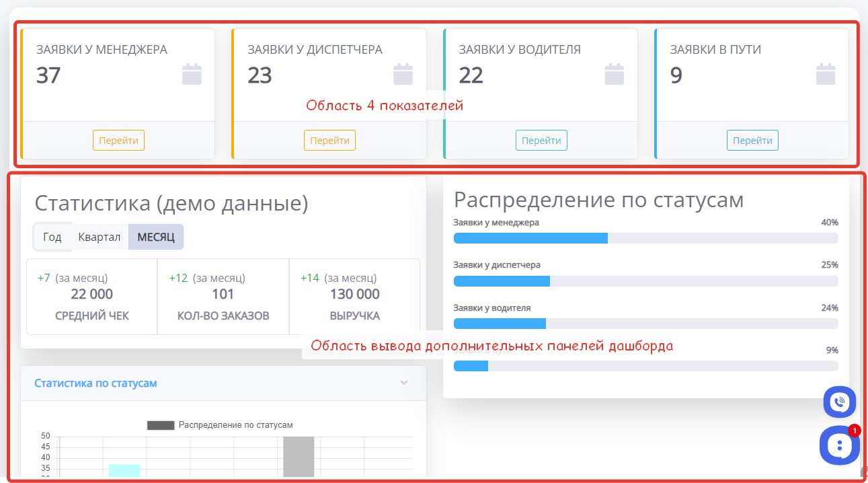Click the value 23 in dispatcher card
This screenshot has height=483, width=868.
(x=260, y=75)
